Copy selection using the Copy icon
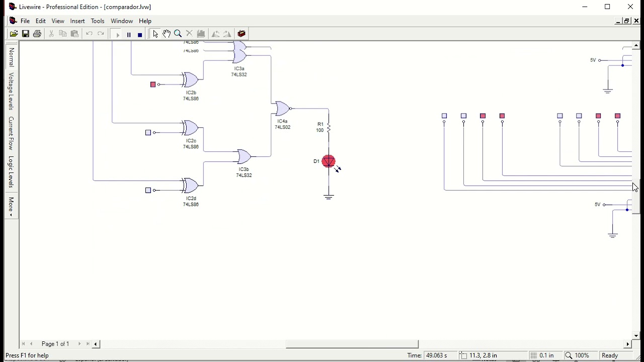The image size is (644, 362). 63,34
